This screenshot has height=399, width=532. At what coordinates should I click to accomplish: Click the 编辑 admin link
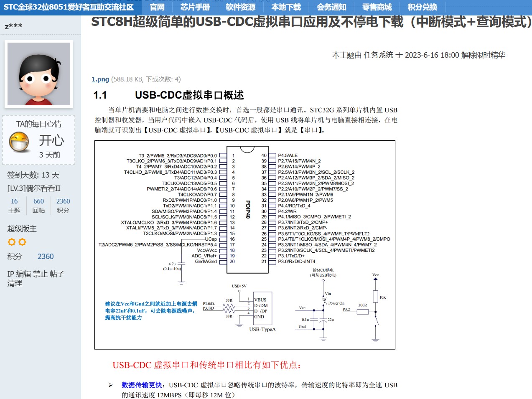pos(24,274)
